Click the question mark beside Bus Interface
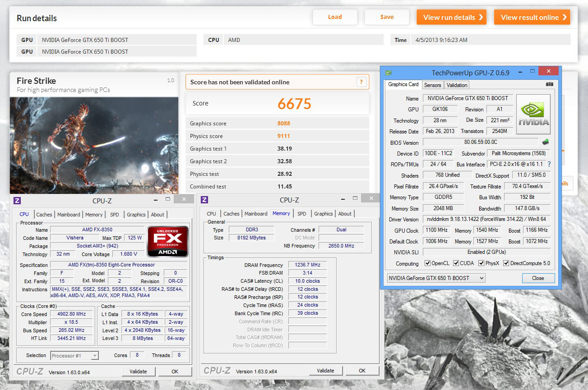 coord(549,164)
